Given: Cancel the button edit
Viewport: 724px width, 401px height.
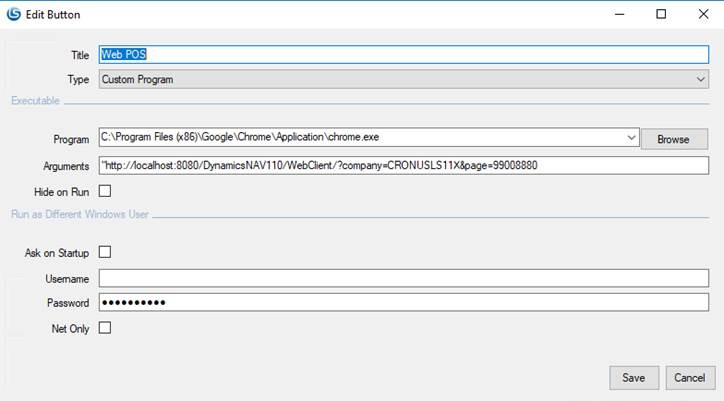Looking at the screenshot, I should point(690,377).
